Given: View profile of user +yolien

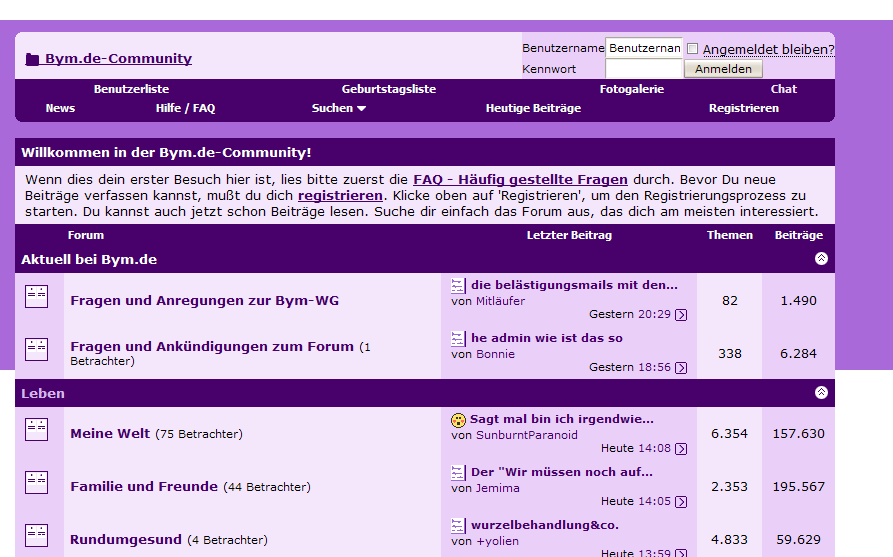Looking at the screenshot, I should coord(497,542).
